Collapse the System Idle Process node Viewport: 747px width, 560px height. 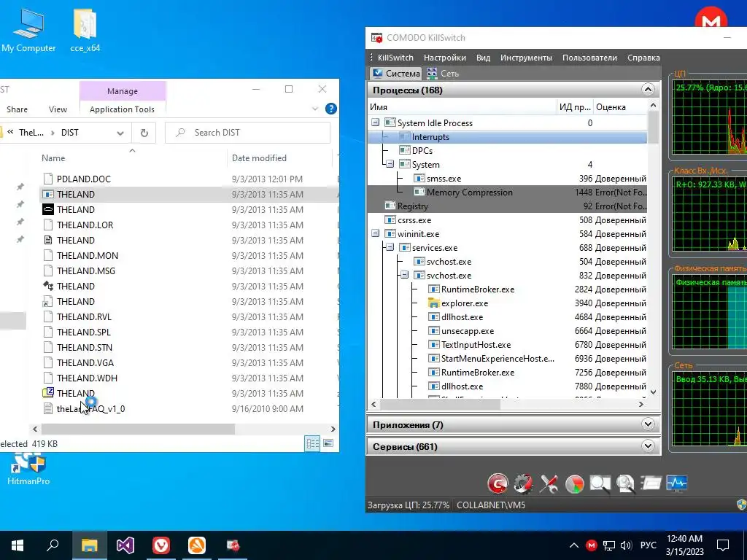click(376, 122)
